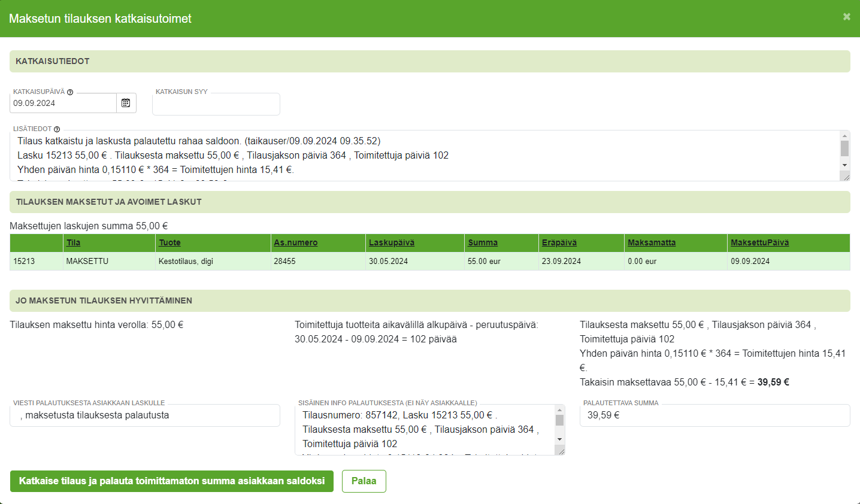Screen dimensions: 860x504
Task: Click the Palautettava summa field with 39,59 €
Action: coord(715,415)
